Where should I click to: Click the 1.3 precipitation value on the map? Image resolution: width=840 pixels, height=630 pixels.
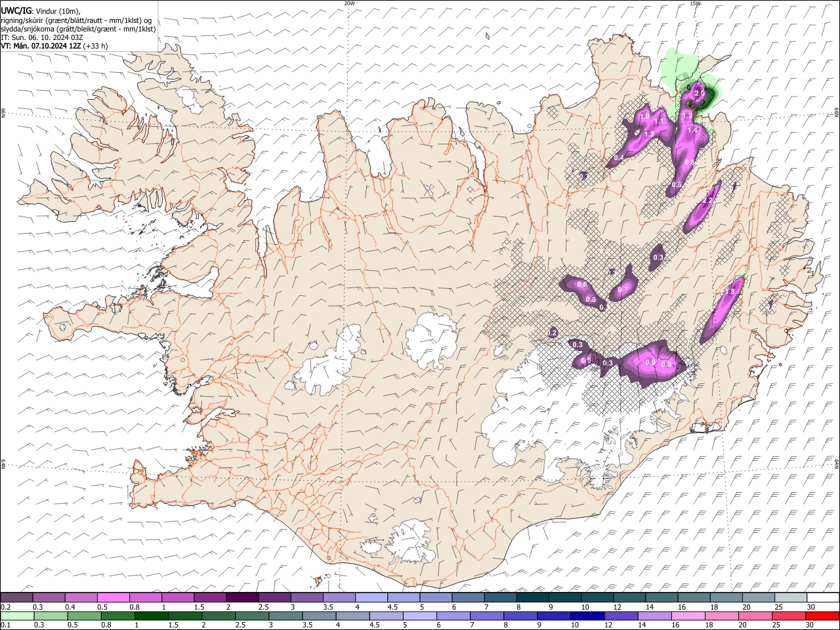point(649,133)
